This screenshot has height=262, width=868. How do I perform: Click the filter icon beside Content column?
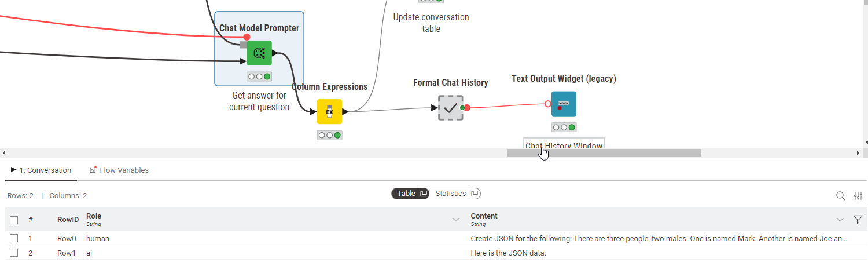point(858,220)
